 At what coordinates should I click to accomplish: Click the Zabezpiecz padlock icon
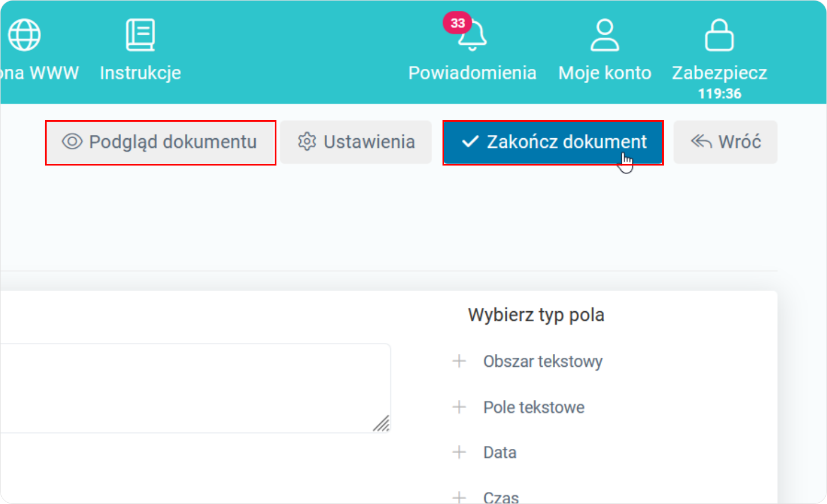[x=719, y=35]
